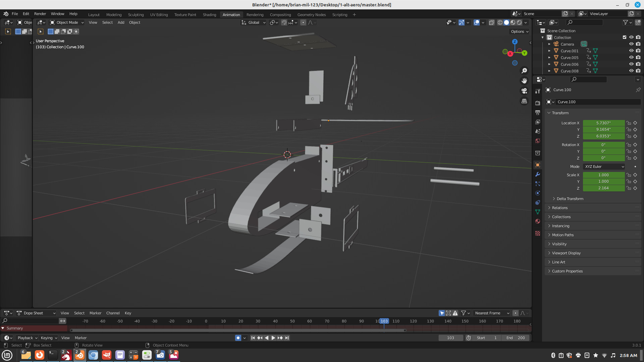The height and width of the screenshot is (362, 644).
Task: Hide the Camera object in the viewport
Action: [631, 44]
